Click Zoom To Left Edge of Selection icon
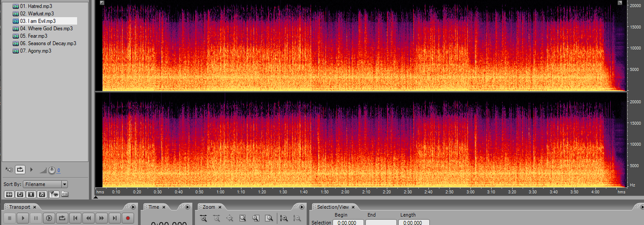This screenshot has width=644, height=225. [x=256, y=218]
